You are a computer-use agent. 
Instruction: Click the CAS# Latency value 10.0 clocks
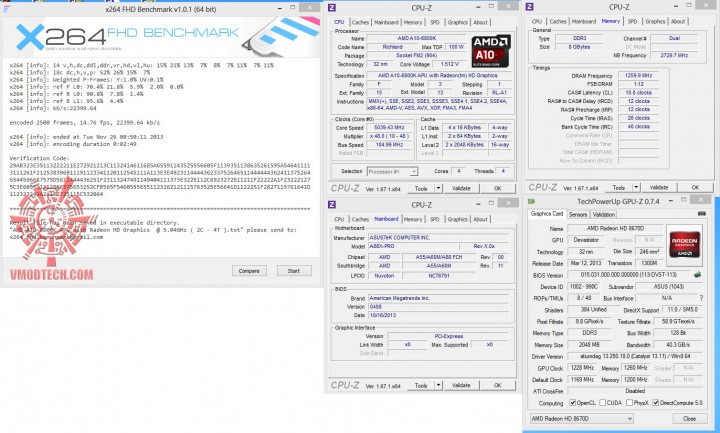(x=638, y=92)
